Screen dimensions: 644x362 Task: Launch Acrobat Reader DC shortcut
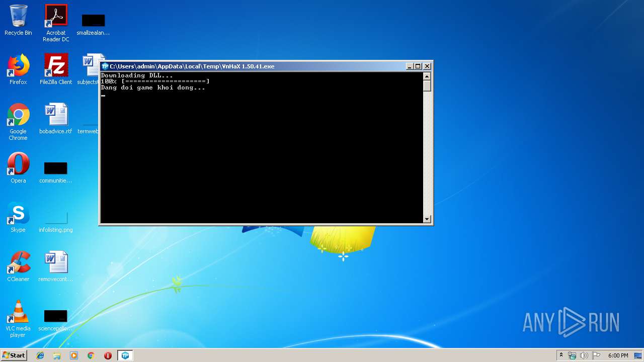click(x=56, y=23)
